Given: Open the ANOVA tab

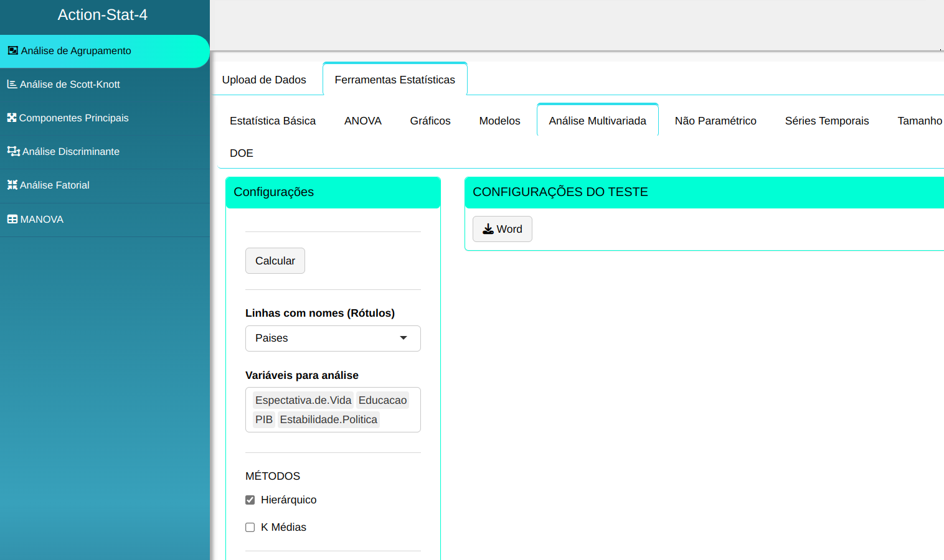Looking at the screenshot, I should pyautogui.click(x=362, y=121).
